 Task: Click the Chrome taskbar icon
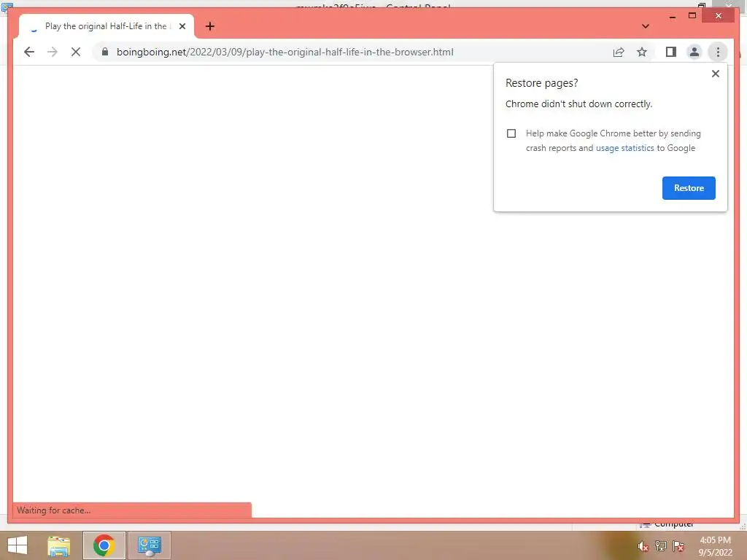104,545
